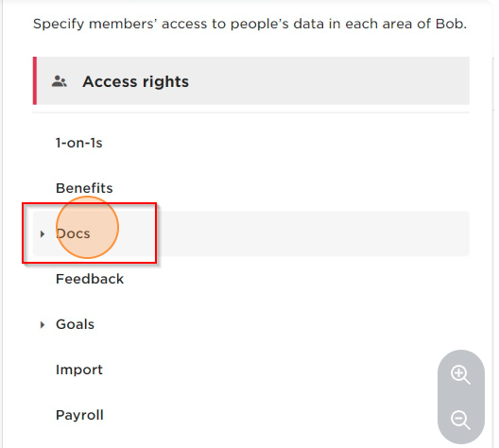Click the divider line under Access rights
The width and height of the screenshot is (499, 448).
click(x=251, y=112)
